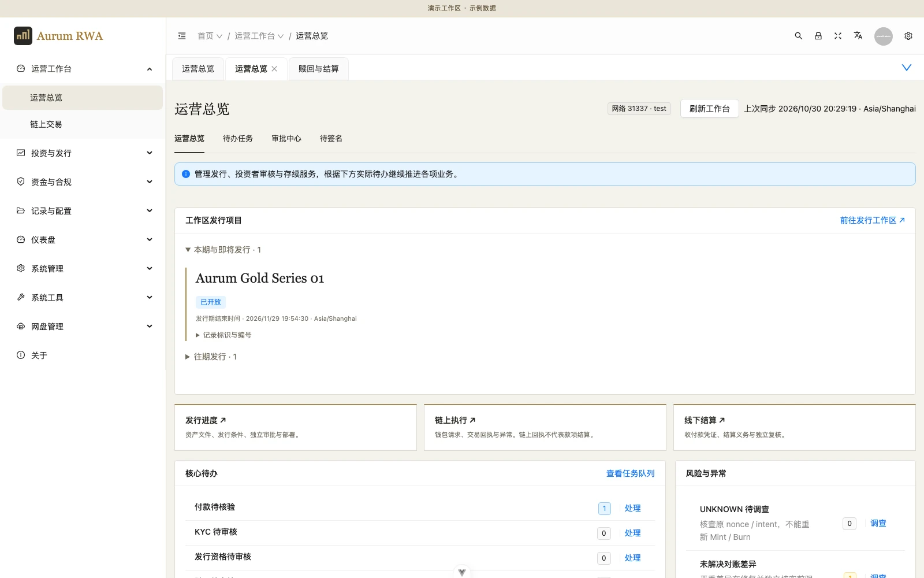Expand the 投资与发行 menu arrow
The image size is (924, 578).
coord(150,153)
